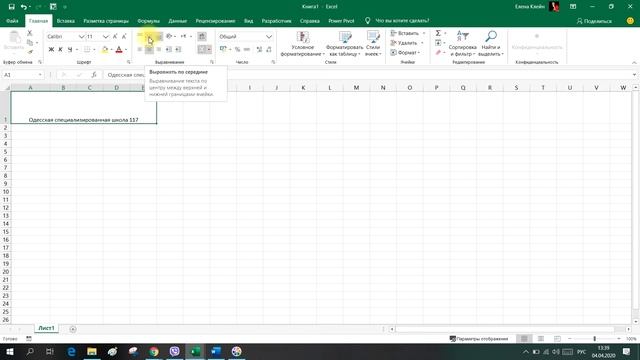
Task: Apply red font color
Action: tap(119, 49)
